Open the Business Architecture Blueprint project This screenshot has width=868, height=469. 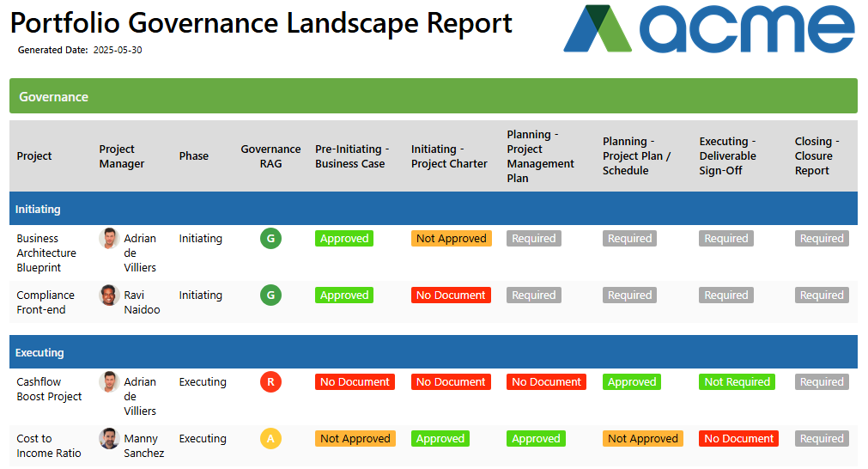46,253
